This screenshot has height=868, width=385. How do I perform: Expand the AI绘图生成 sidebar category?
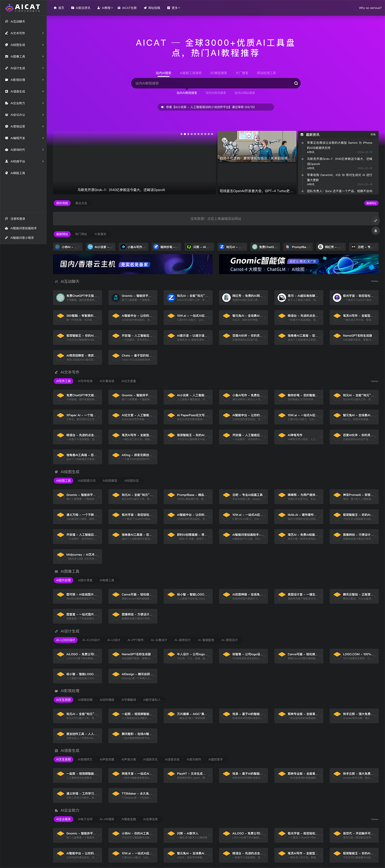43,45
